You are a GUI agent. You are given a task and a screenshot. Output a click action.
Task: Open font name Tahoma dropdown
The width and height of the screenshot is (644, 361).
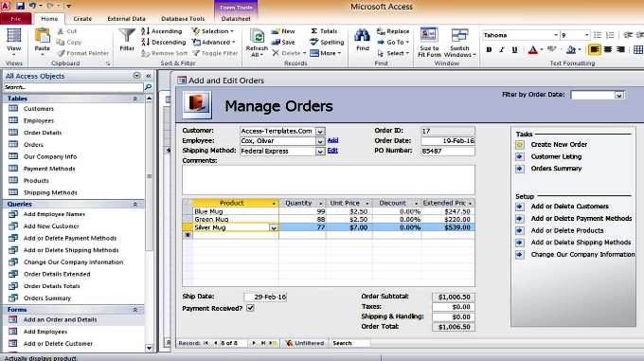point(556,35)
